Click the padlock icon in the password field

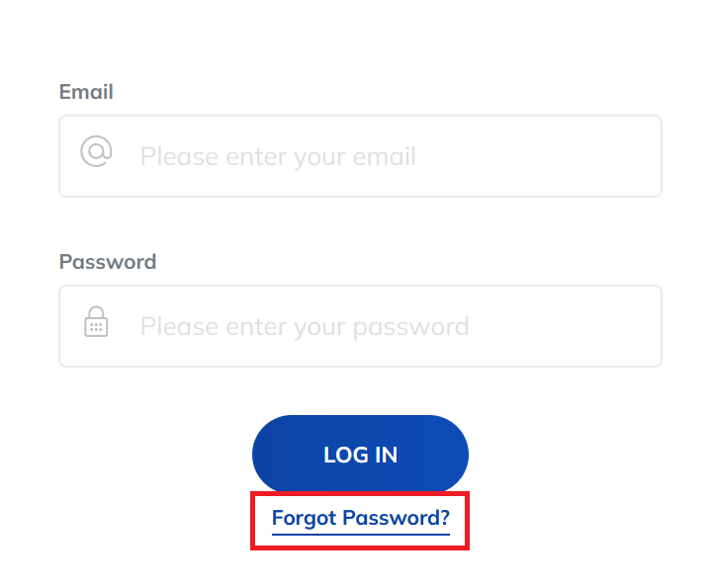tap(96, 321)
